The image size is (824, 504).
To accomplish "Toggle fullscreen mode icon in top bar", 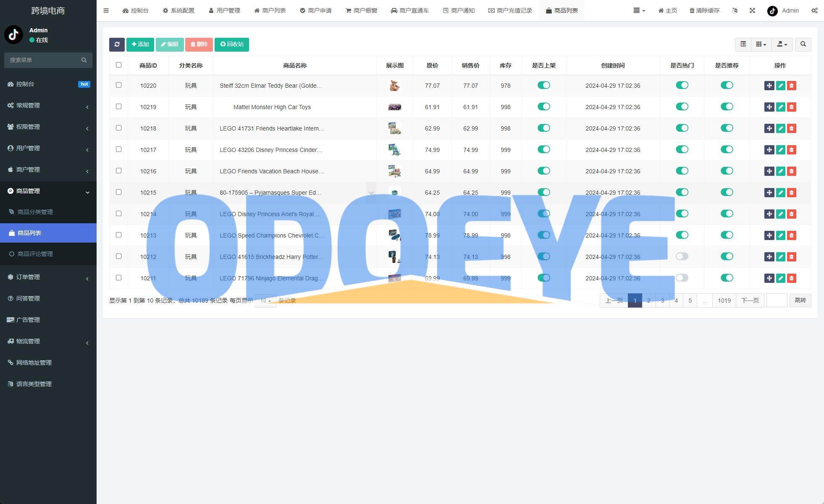I will point(752,10).
